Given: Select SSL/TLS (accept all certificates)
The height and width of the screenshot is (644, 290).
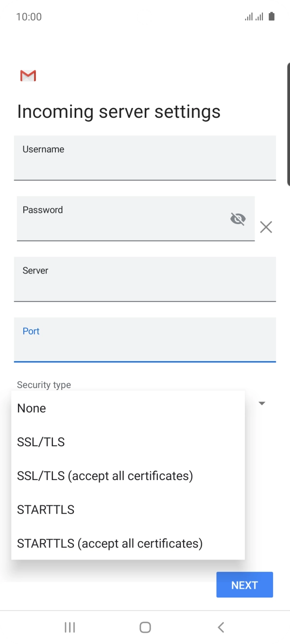Looking at the screenshot, I should click(x=128, y=476).
